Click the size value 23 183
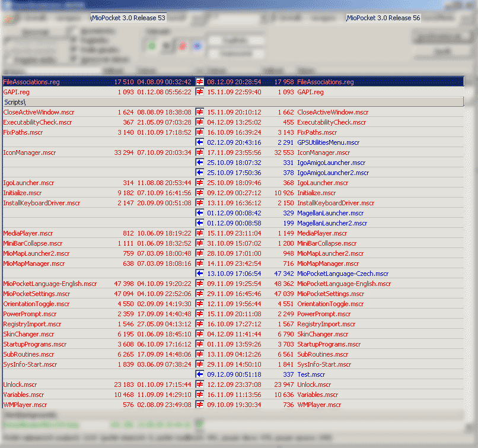The image size is (478, 448). [124, 385]
